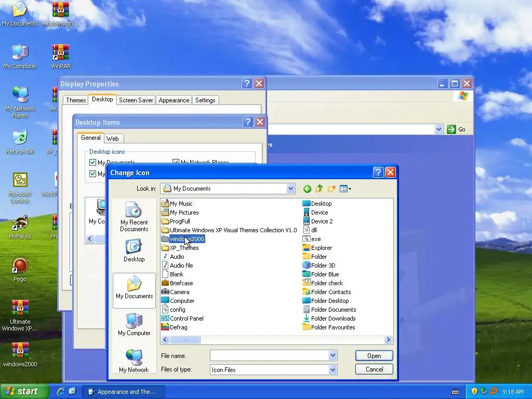Select My Computer in the places bar

pos(134,324)
